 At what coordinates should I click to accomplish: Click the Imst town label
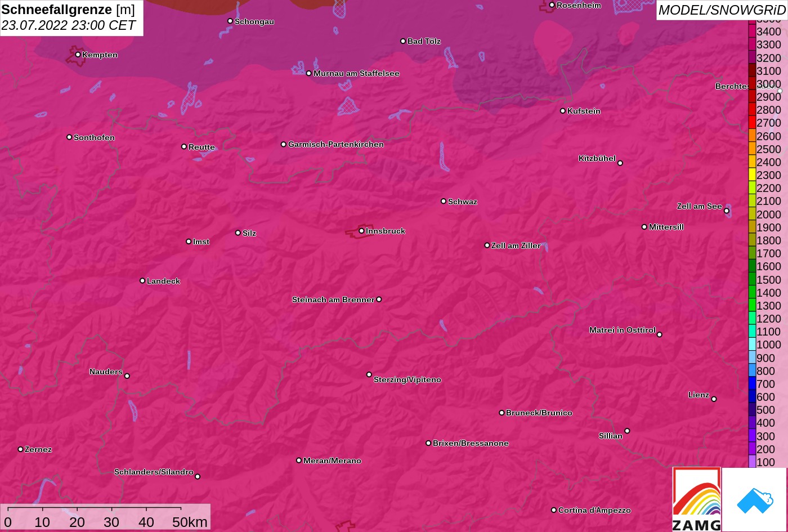point(201,242)
